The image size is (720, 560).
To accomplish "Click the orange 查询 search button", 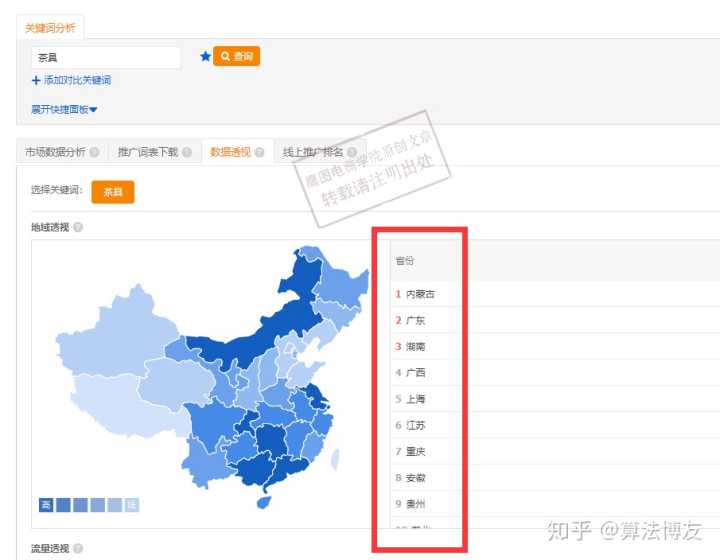I will coord(236,56).
